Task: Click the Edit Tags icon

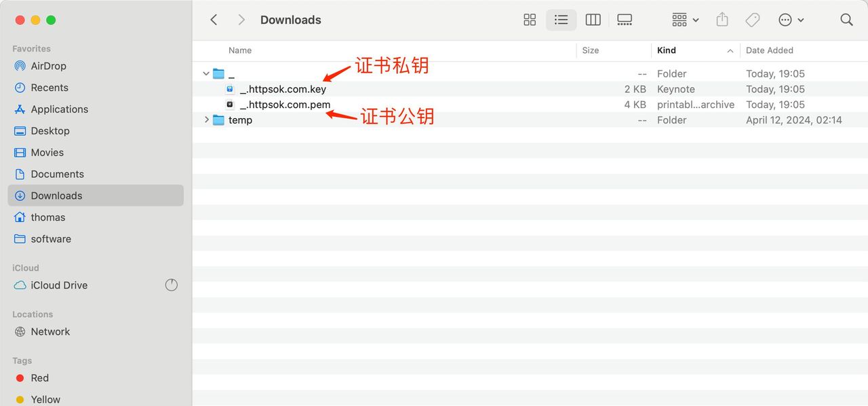Action: coord(753,20)
